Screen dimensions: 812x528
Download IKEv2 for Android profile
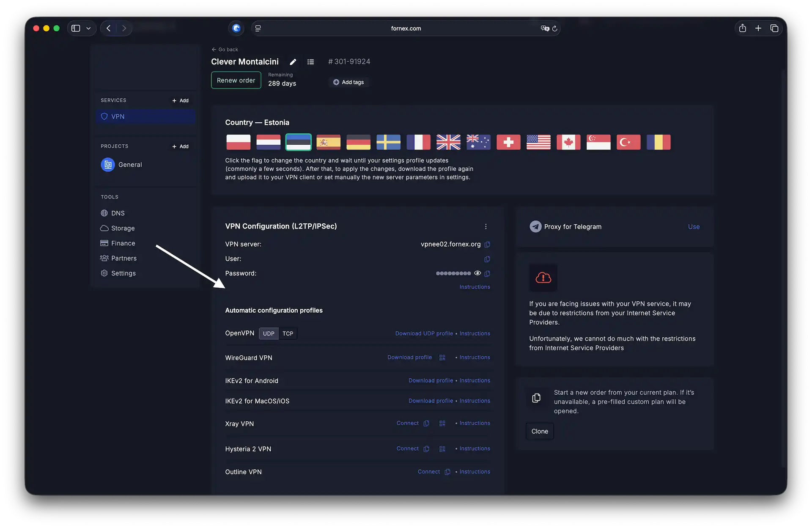point(431,381)
